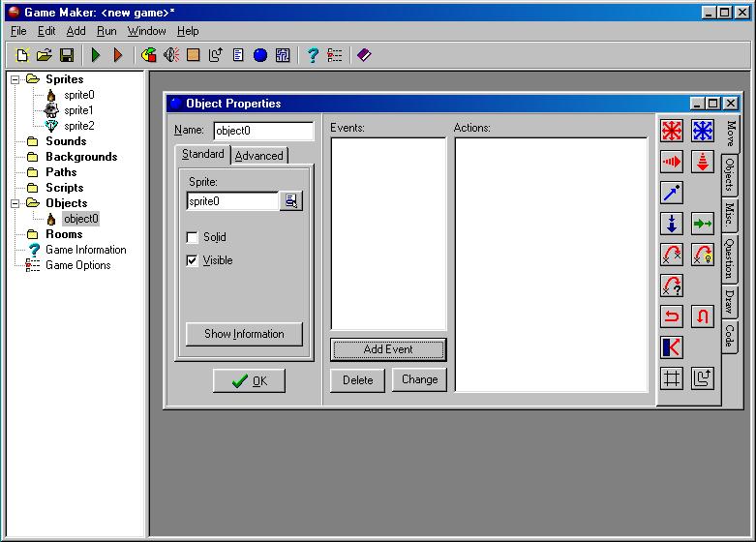Open the Draw actions tab
The width and height of the screenshot is (756, 542).
730,302
